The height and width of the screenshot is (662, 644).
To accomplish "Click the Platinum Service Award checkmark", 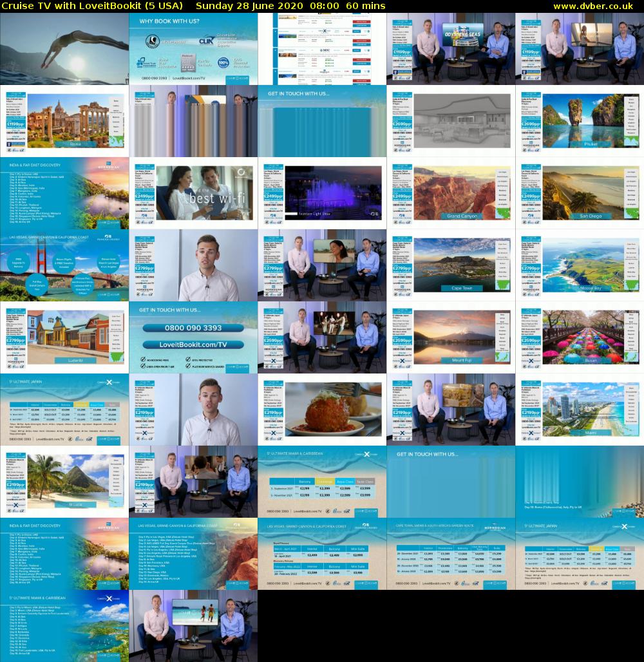I will [188, 366].
